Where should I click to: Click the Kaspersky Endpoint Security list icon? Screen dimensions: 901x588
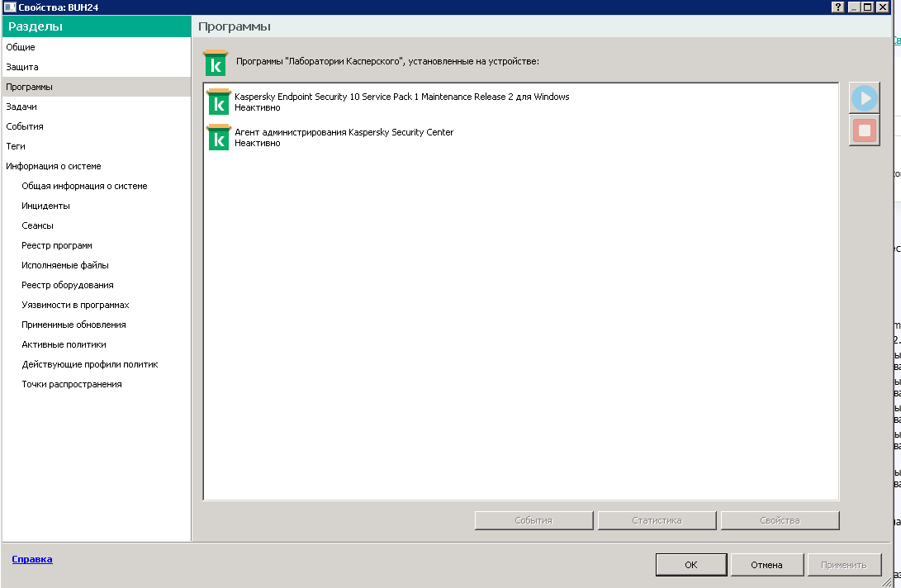click(218, 102)
